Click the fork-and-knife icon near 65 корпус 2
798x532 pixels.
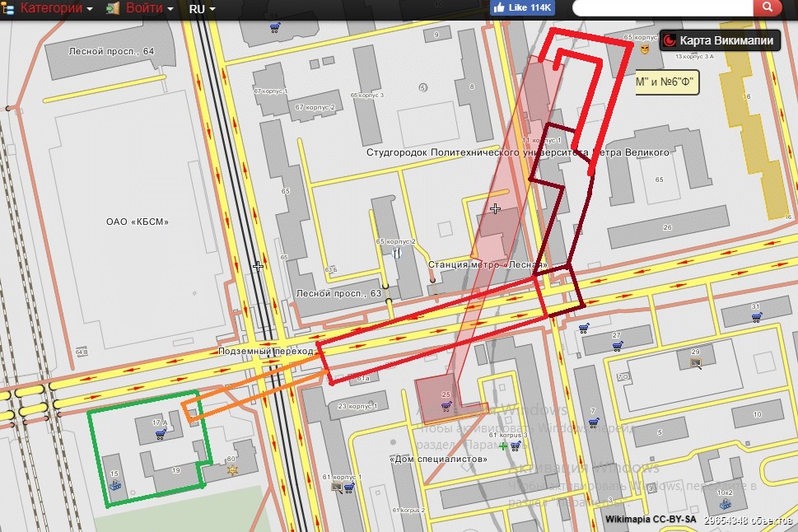tap(399, 253)
